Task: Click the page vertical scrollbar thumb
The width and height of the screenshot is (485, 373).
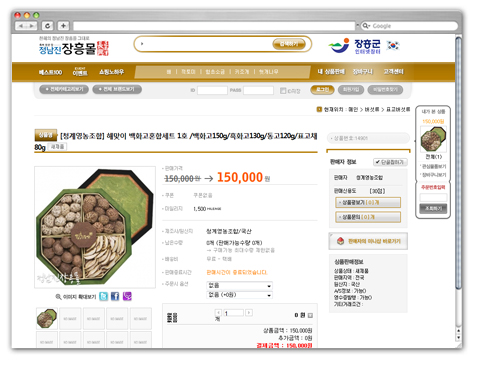Action: pos(459,164)
